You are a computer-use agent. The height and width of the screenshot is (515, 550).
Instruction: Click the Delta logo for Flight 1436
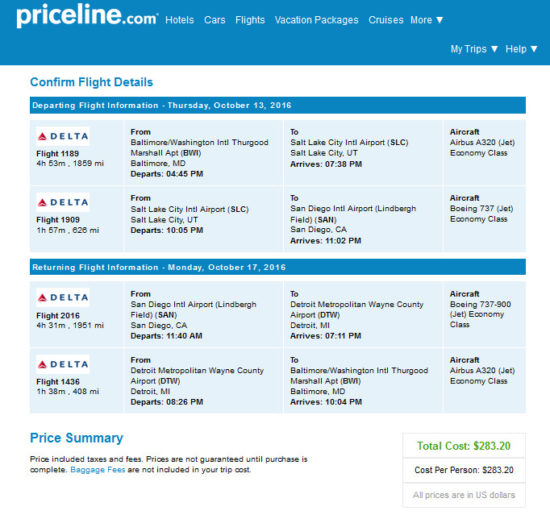pos(63,364)
